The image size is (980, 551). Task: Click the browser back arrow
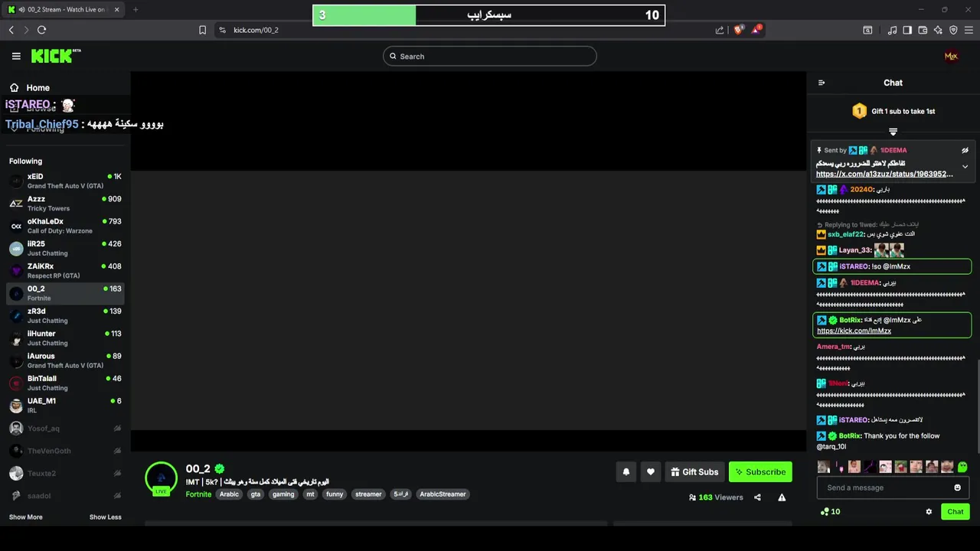pyautogui.click(x=11, y=30)
